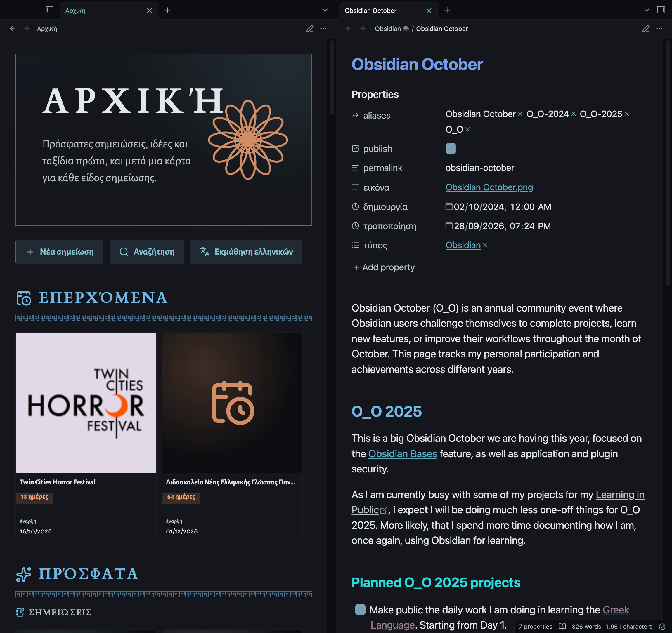Switch the Obsidian October note to edit mode
Image resolution: width=672 pixels, height=633 pixels.
[646, 29]
